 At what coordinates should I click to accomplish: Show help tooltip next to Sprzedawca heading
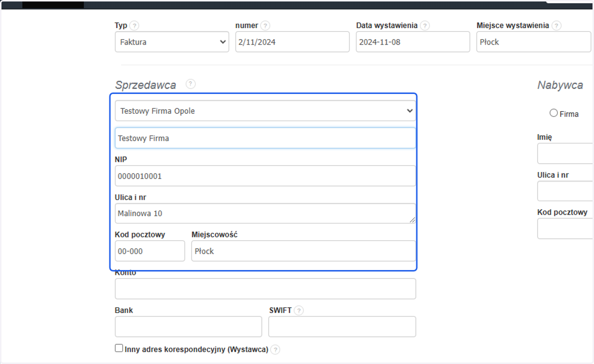point(191,84)
